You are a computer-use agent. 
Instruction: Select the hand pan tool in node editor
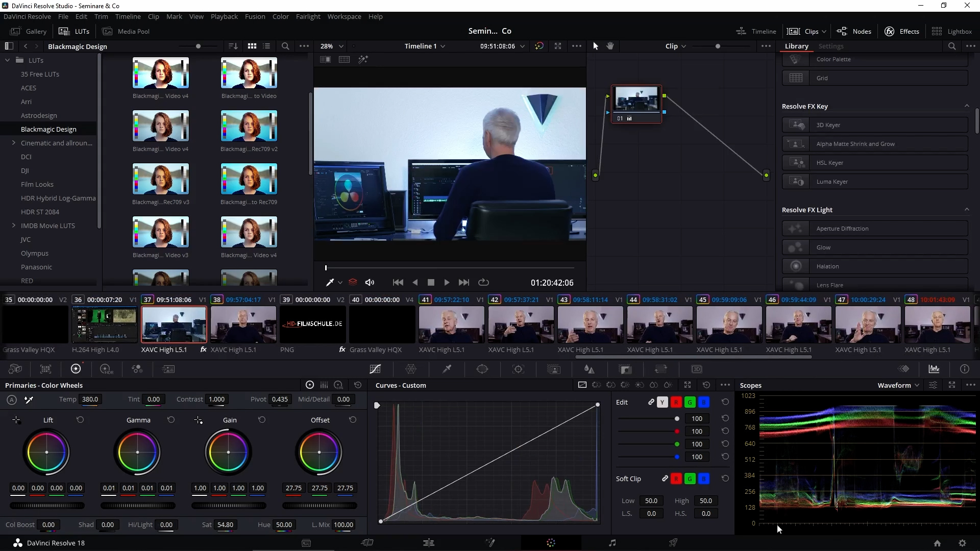tap(610, 46)
